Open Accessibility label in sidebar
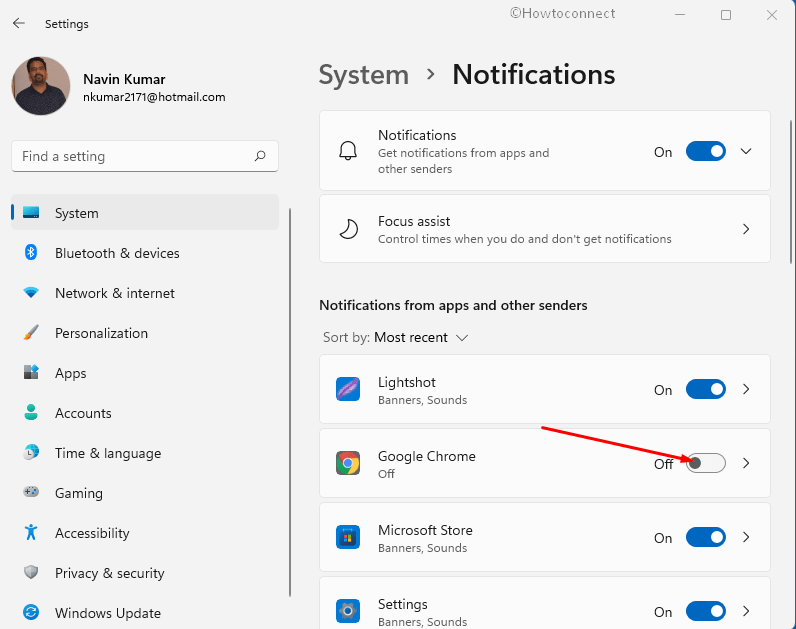 [92, 533]
